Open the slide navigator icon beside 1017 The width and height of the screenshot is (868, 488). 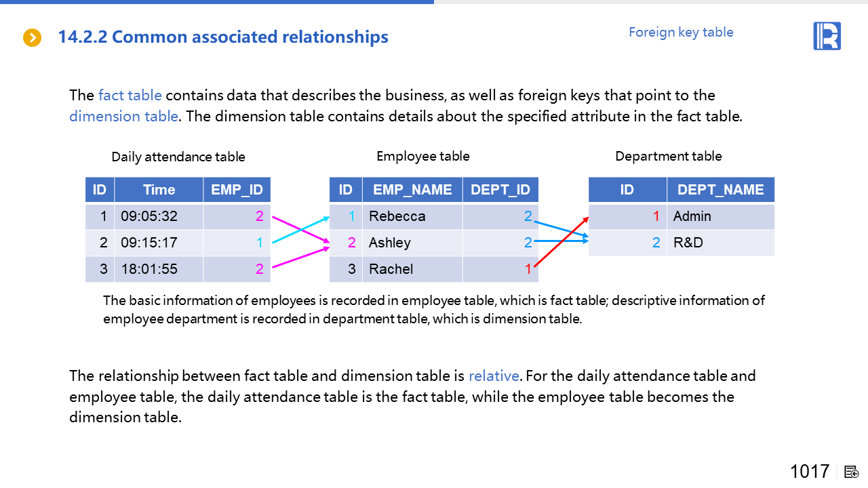(x=852, y=472)
